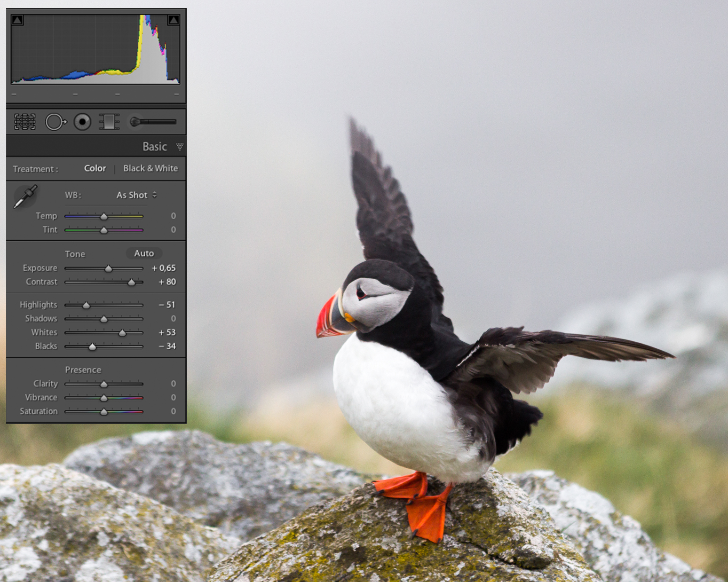
Task: Click the Auto tone button
Action: pyautogui.click(x=144, y=253)
